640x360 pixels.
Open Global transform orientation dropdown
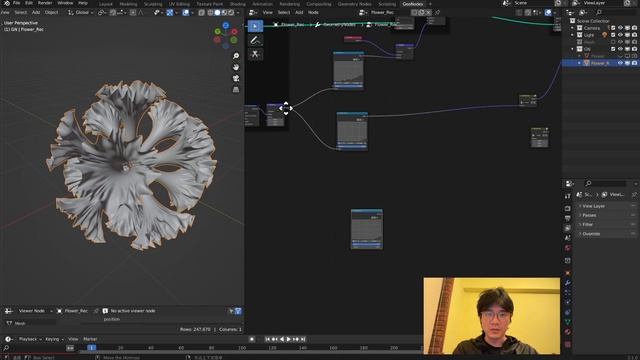click(x=81, y=13)
